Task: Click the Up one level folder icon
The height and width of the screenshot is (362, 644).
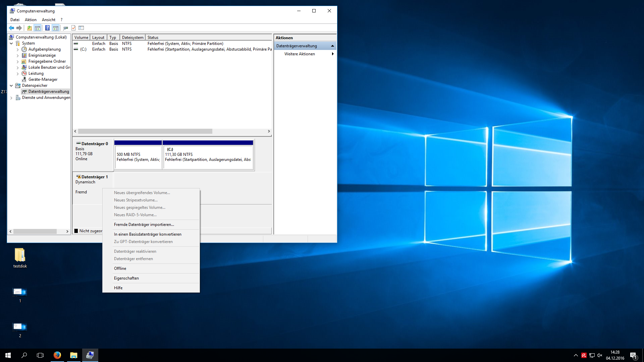Action: 30,28
